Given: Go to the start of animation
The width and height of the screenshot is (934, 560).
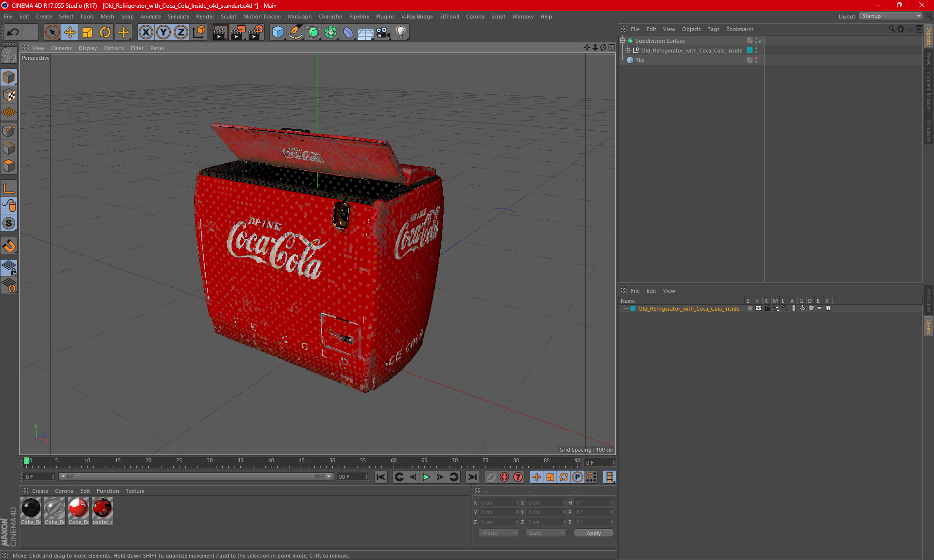Looking at the screenshot, I should (x=381, y=477).
